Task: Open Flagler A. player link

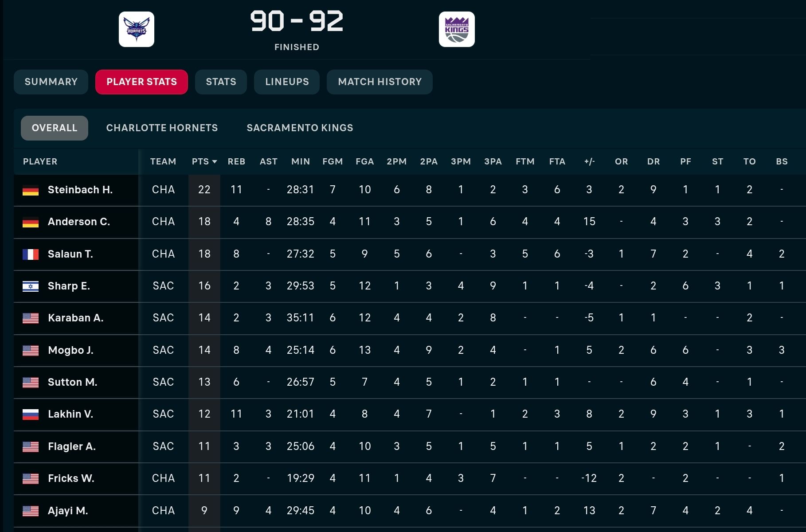Action: [72, 446]
